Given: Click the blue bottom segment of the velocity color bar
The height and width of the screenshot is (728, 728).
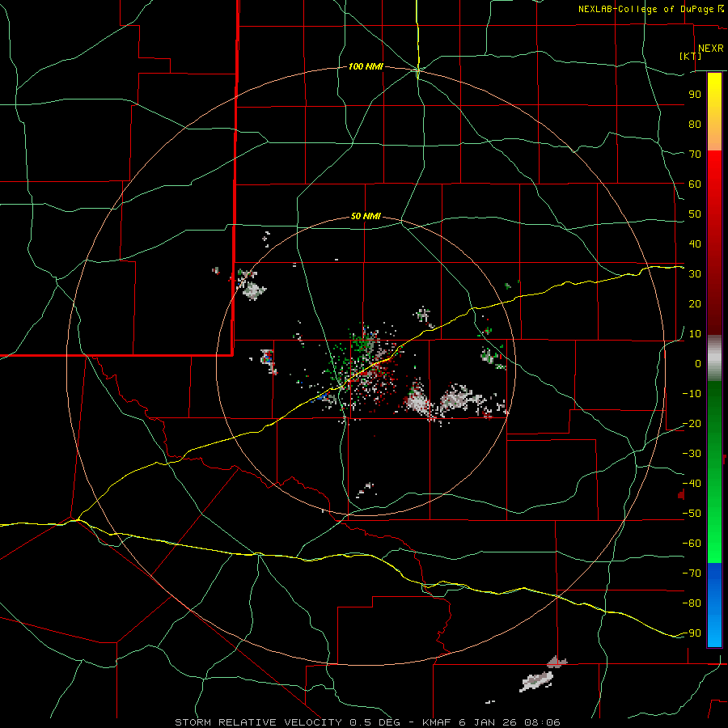Looking at the screenshot, I should coord(714,605).
